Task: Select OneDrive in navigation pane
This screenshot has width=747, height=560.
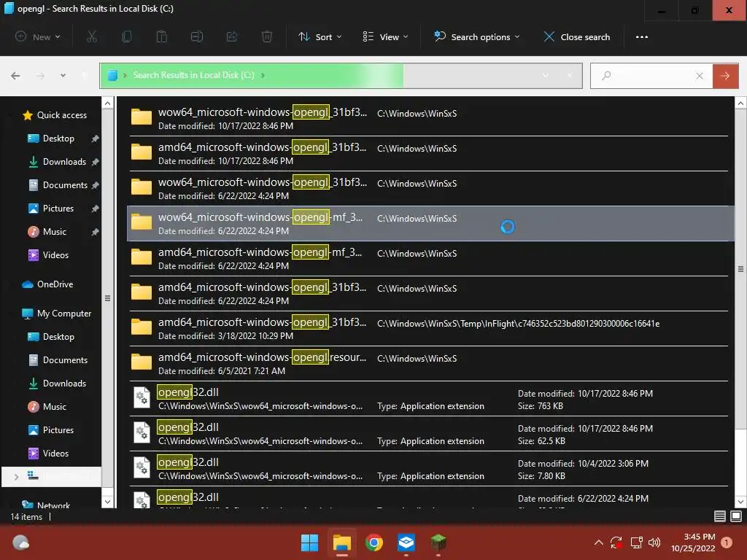Action: click(47, 284)
